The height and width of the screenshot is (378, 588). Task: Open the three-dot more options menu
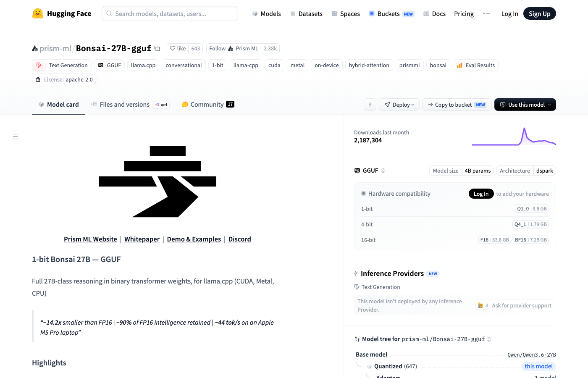click(x=370, y=105)
